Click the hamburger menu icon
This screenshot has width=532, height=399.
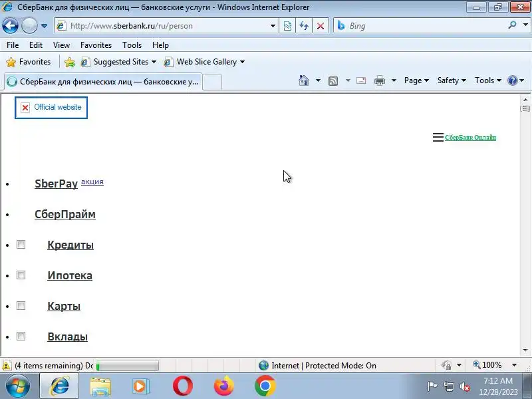[x=438, y=138]
